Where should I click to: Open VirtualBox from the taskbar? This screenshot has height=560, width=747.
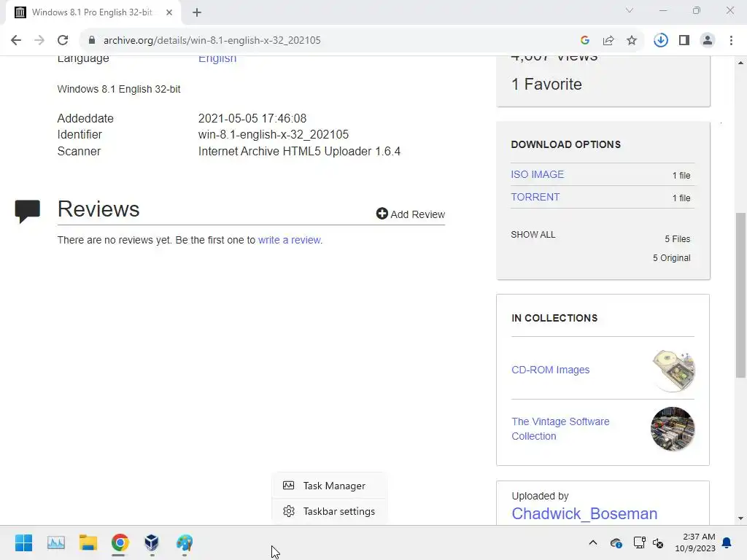click(152, 542)
